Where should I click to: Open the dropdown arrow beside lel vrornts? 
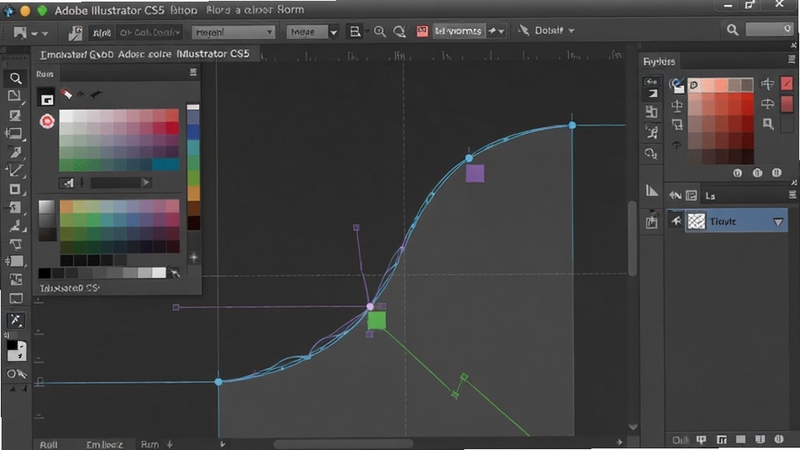coord(501,32)
